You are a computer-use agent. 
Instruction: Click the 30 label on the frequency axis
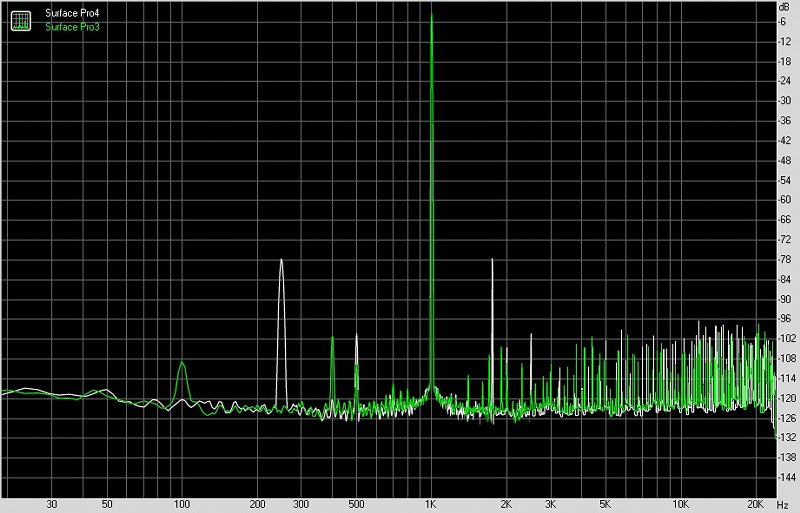pos(52,505)
